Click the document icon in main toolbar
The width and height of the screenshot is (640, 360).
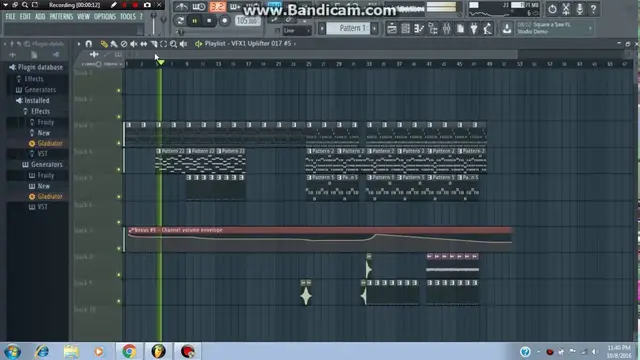click(x=460, y=29)
